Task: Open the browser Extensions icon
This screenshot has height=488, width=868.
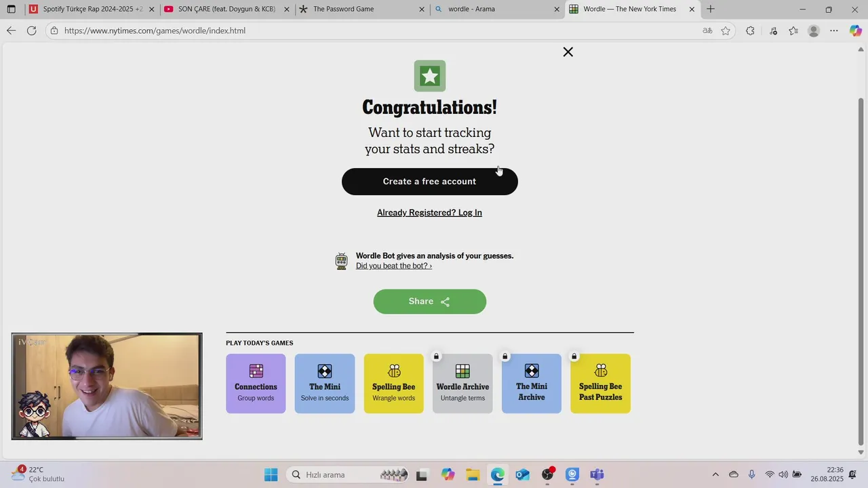Action: coord(750,30)
